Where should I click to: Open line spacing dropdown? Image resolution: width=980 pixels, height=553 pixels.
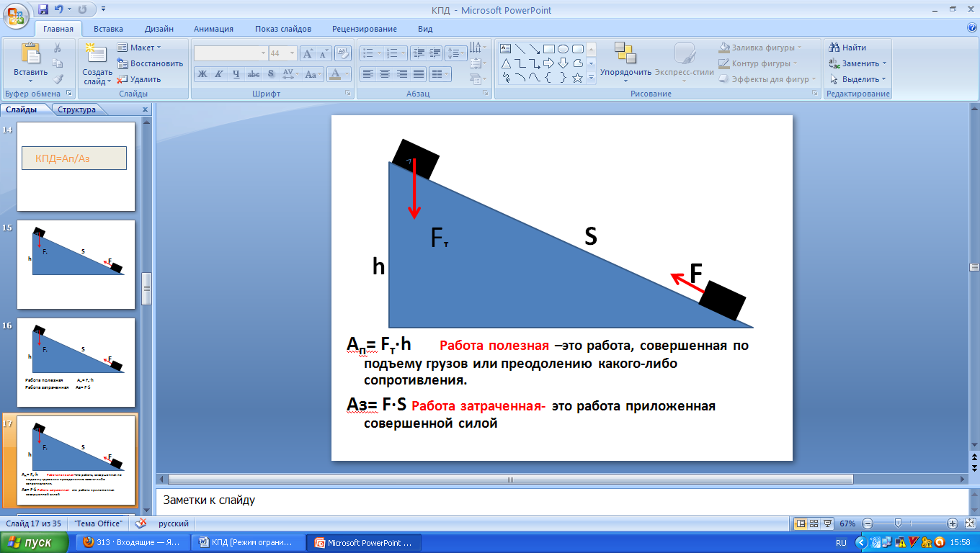click(x=456, y=53)
